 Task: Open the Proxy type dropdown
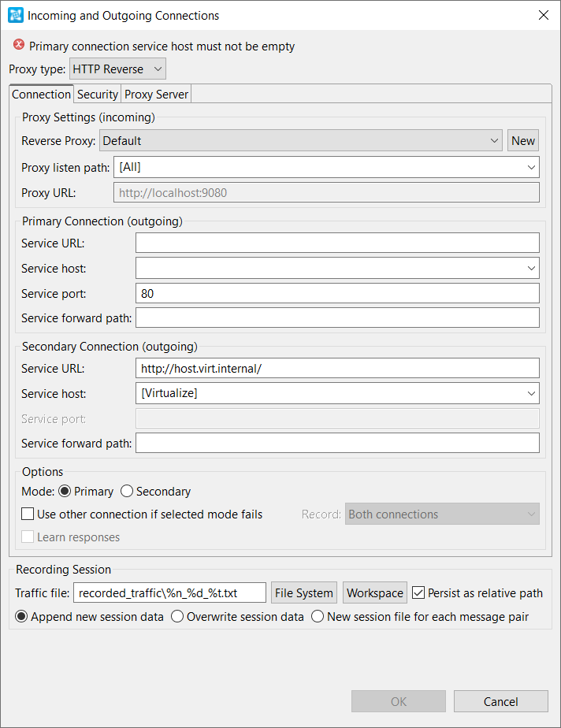point(117,69)
